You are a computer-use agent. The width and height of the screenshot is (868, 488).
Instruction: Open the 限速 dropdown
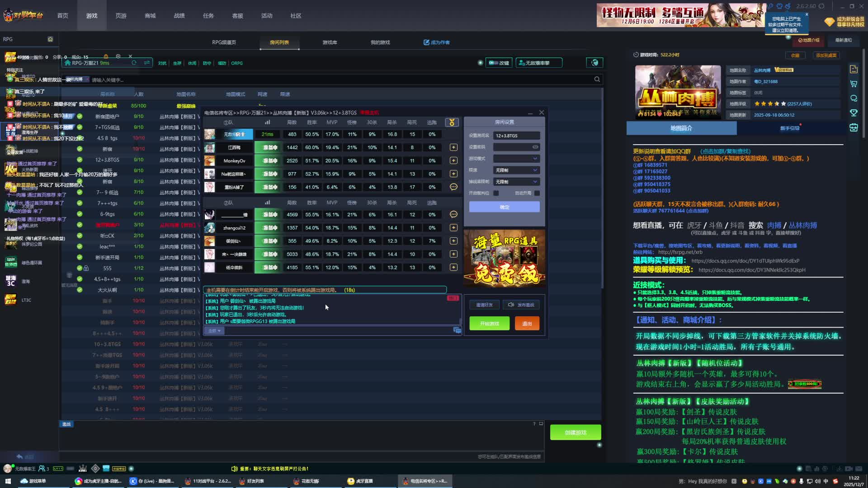pyautogui.click(x=516, y=170)
